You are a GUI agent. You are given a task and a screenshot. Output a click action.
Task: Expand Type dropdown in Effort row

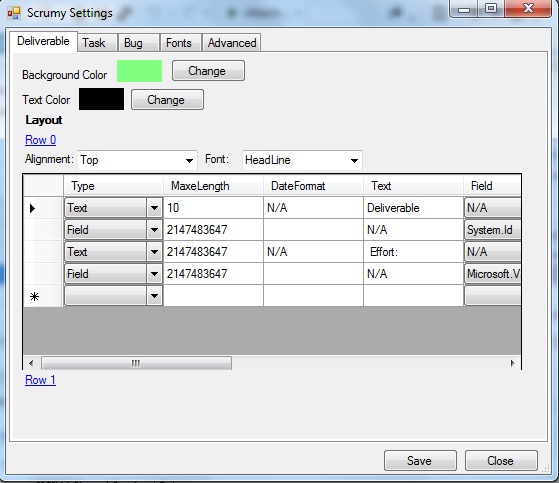(154, 252)
